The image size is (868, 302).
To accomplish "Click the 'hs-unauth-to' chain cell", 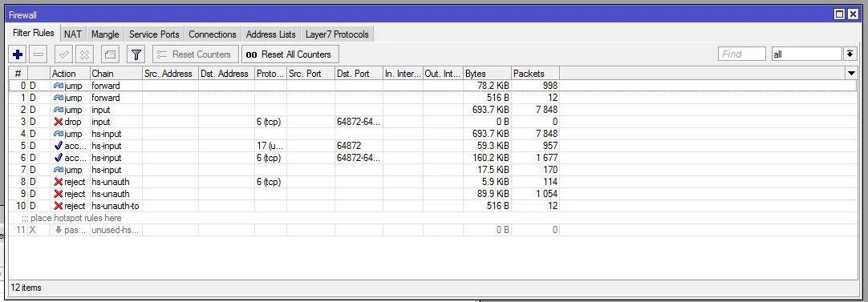I will (x=116, y=206).
